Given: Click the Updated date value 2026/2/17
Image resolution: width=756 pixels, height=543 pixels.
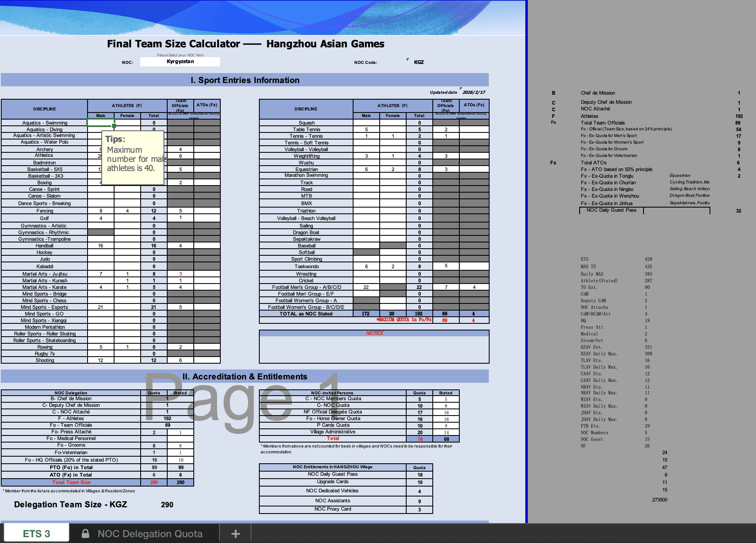Looking at the screenshot, I should [x=474, y=93].
